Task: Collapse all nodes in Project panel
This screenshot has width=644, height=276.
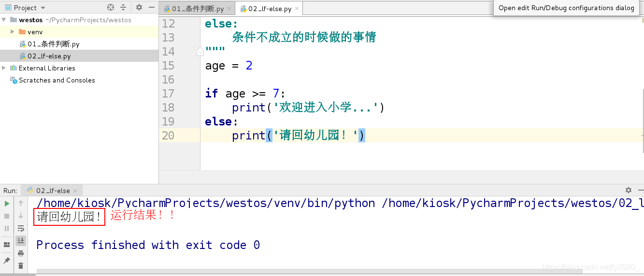Action: click(123, 7)
